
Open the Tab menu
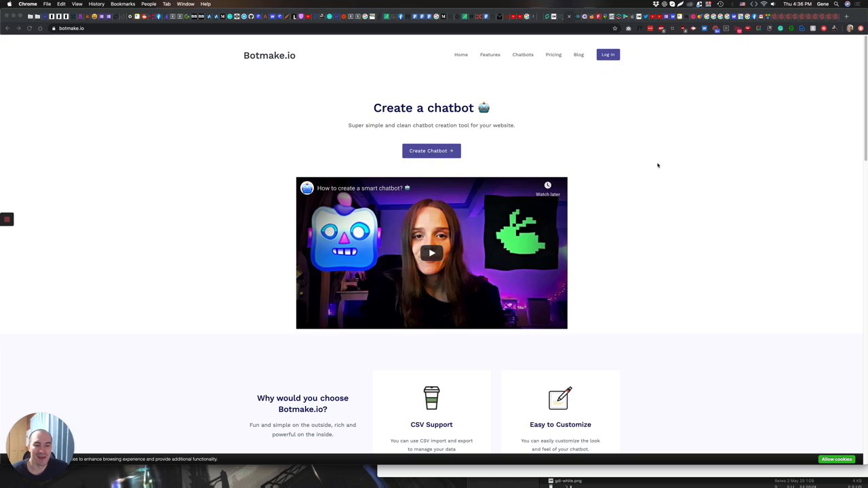166,4
